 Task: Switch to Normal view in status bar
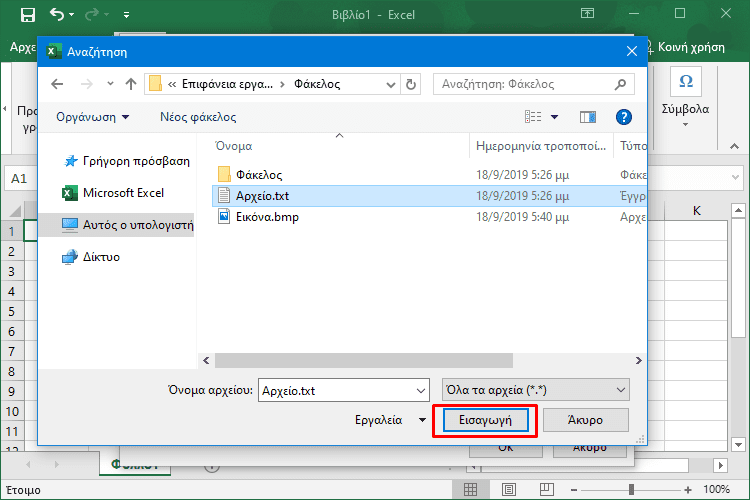point(471,489)
